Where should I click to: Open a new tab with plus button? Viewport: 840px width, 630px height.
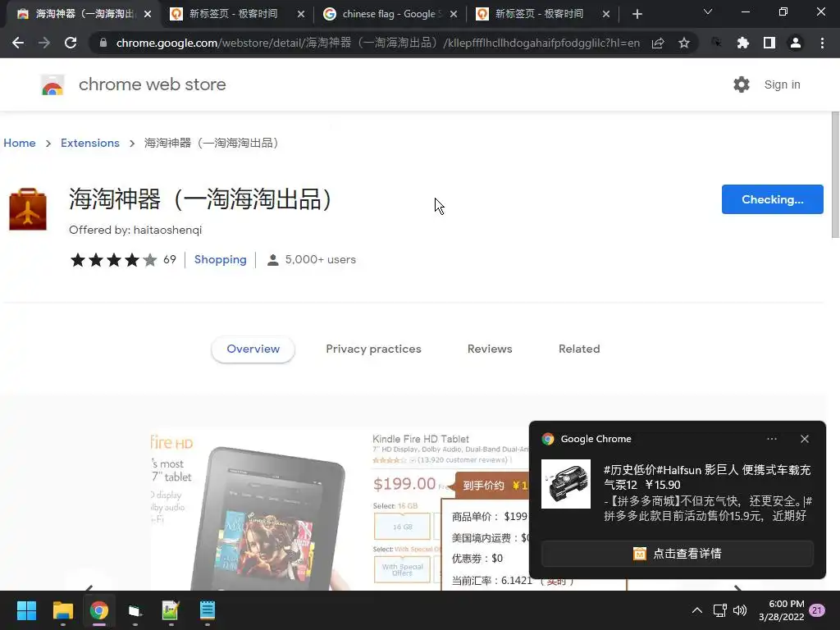pyautogui.click(x=637, y=14)
